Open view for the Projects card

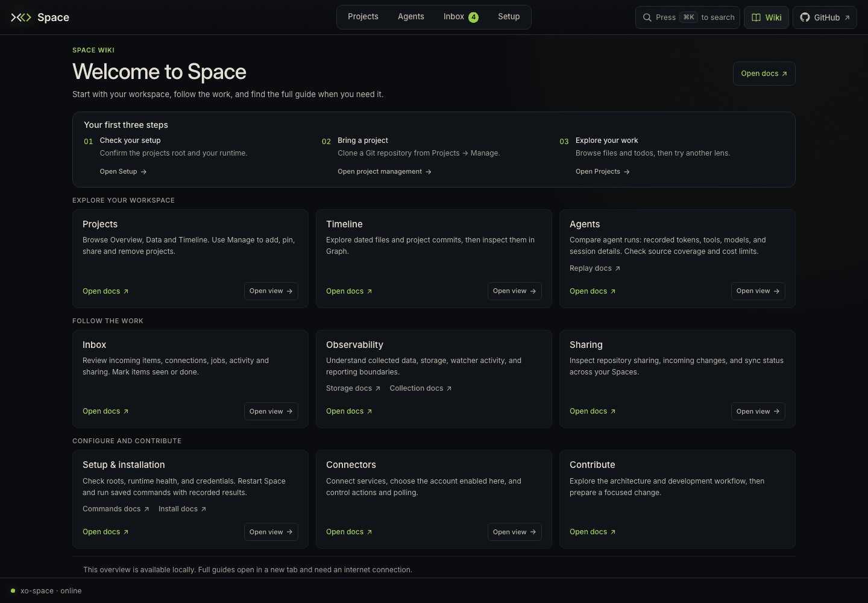271,291
